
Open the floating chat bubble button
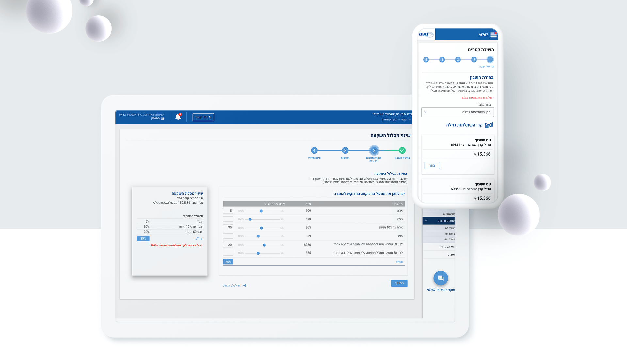click(441, 278)
